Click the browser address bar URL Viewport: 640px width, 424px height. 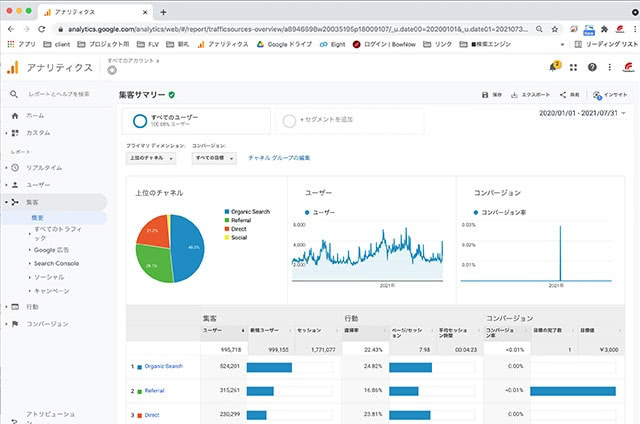pos(298,29)
